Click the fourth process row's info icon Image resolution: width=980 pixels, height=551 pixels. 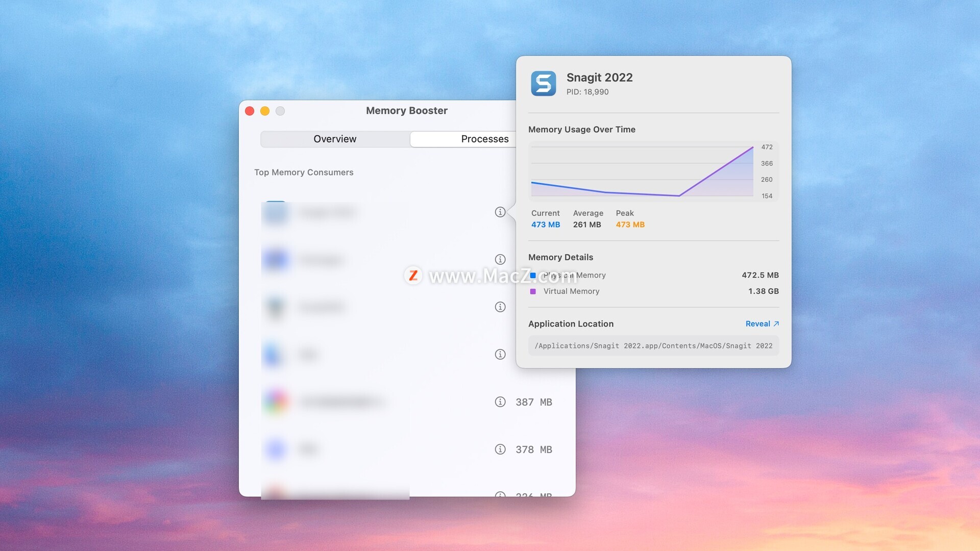500,355
